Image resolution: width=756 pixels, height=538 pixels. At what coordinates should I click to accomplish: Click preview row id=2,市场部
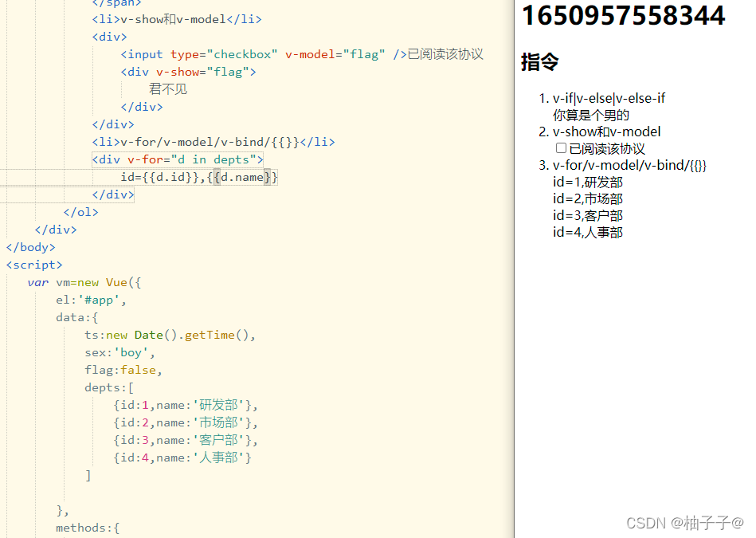(588, 198)
